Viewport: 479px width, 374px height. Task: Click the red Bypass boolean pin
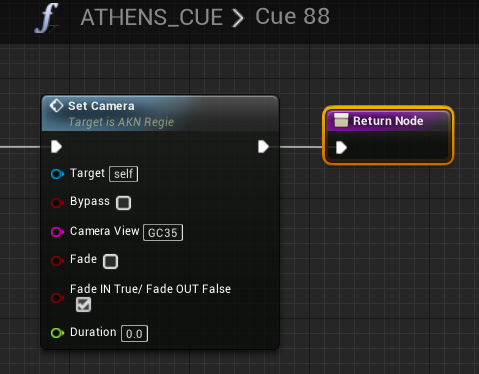[x=57, y=202]
